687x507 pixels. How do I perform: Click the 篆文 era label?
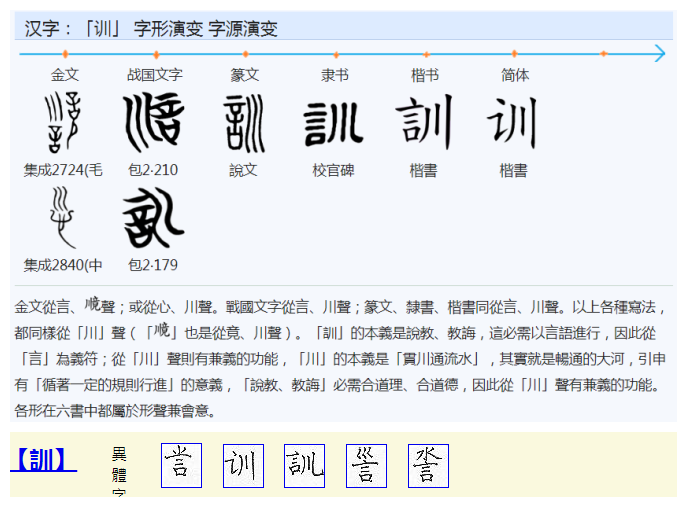click(x=245, y=75)
